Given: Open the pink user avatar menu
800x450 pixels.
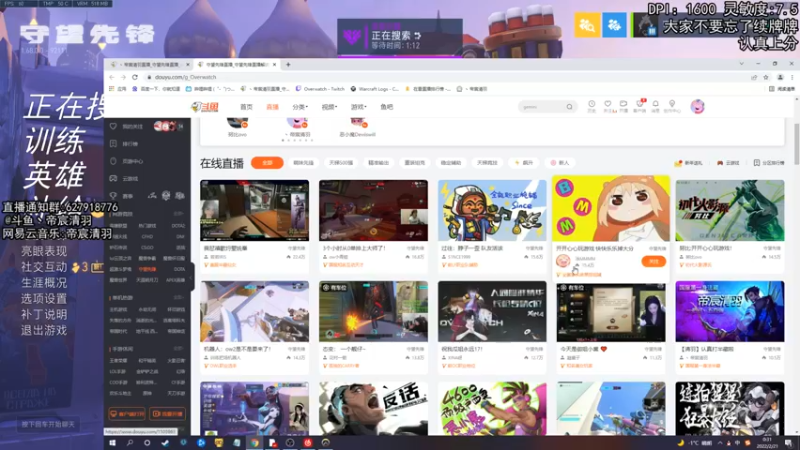Looking at the screenshot, I should click(x=697, y=106).
